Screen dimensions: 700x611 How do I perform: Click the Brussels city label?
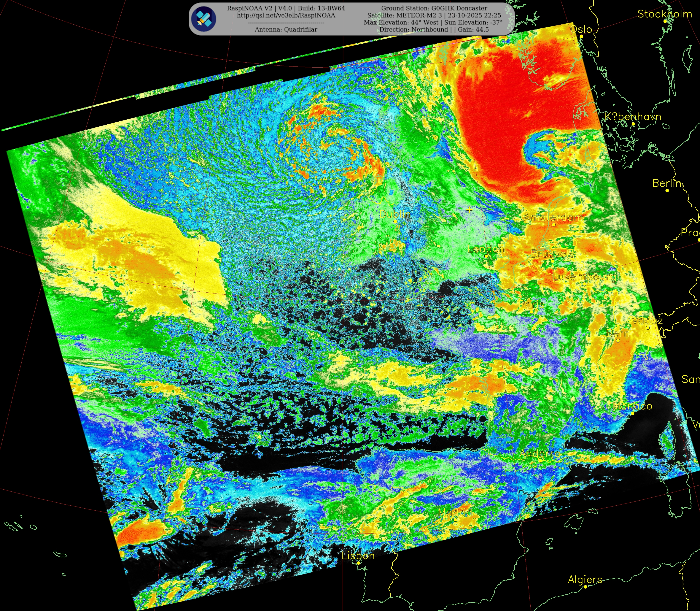point(552,254)
